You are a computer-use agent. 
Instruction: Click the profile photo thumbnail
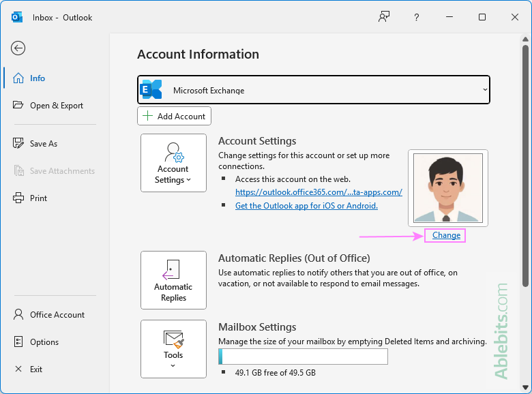(448, 188)
